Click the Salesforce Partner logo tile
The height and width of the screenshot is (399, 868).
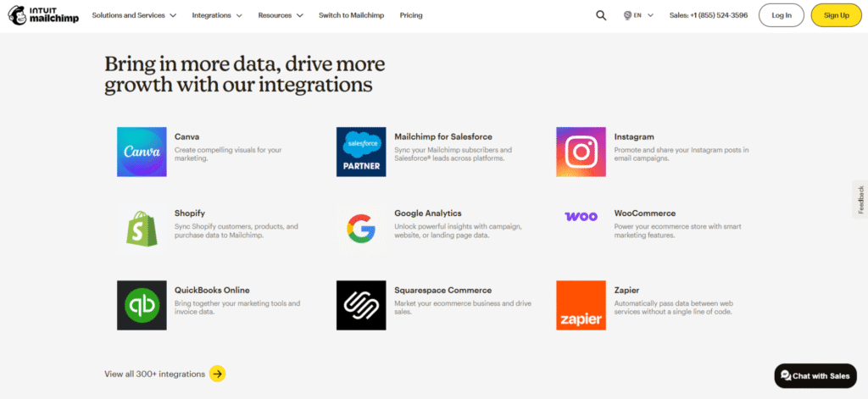tap(361, 152)
